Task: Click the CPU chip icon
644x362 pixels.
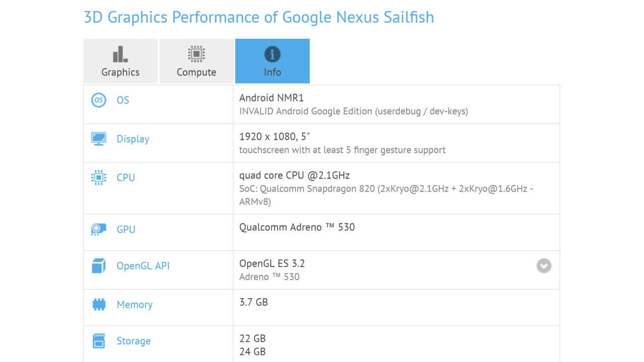Action: click(99, 177)
